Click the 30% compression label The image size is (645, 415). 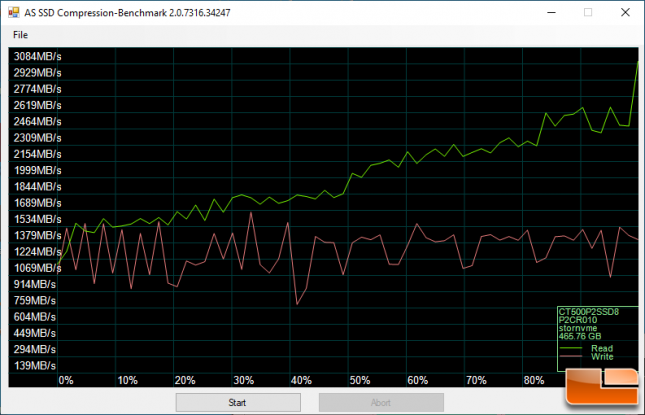pyautogui.click(x=244, y=380)
